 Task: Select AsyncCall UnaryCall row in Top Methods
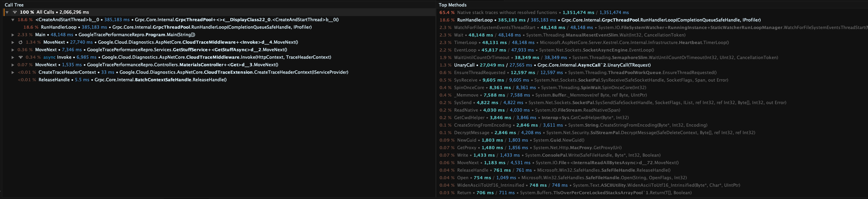tap(652, 65)
